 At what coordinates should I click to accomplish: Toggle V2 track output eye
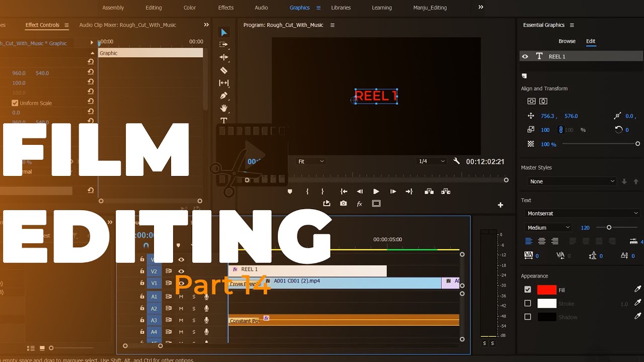181,271
